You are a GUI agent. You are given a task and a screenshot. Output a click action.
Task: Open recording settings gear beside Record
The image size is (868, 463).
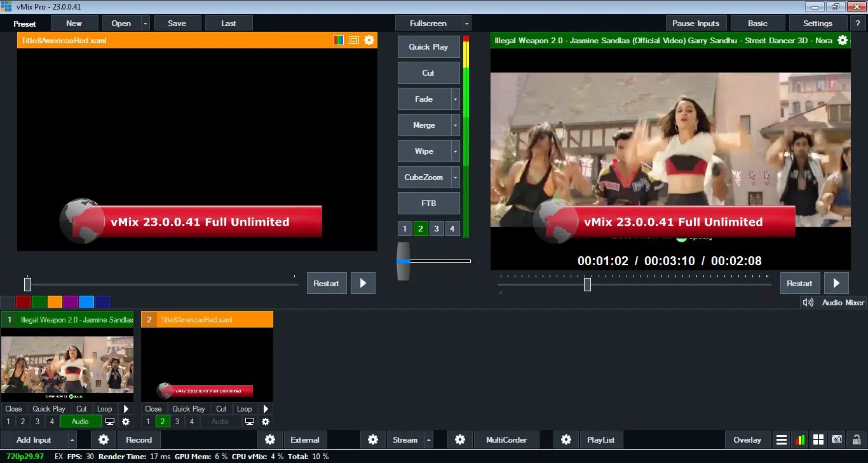click(x=104, y=439)
